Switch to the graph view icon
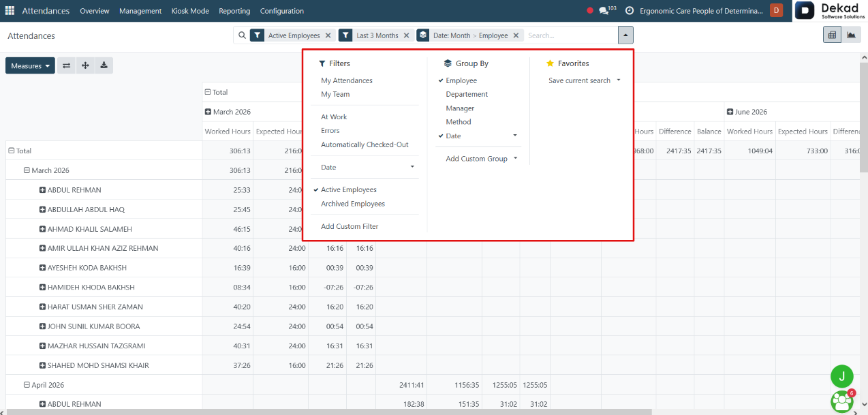868x415 pixels. tap(851, 35)
